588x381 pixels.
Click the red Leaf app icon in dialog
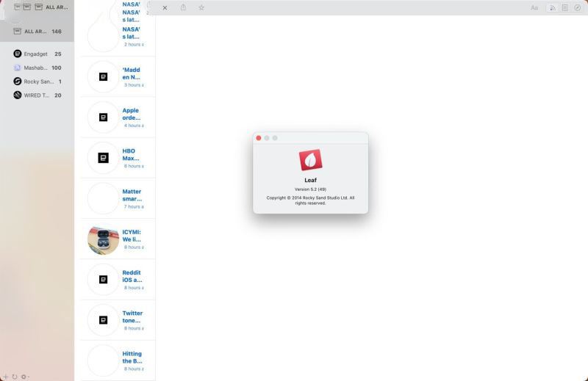click(310, 160)
